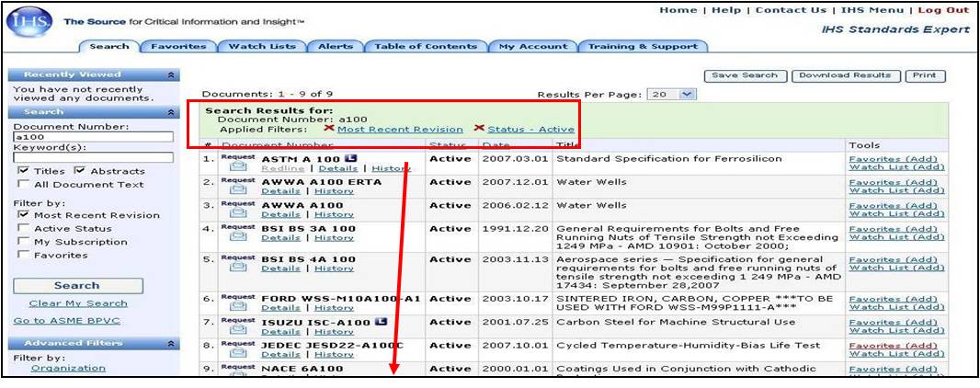Remove the Status - Active filter via red X
The height and width of the screenshot is (388, 980).
coord(478,129)
